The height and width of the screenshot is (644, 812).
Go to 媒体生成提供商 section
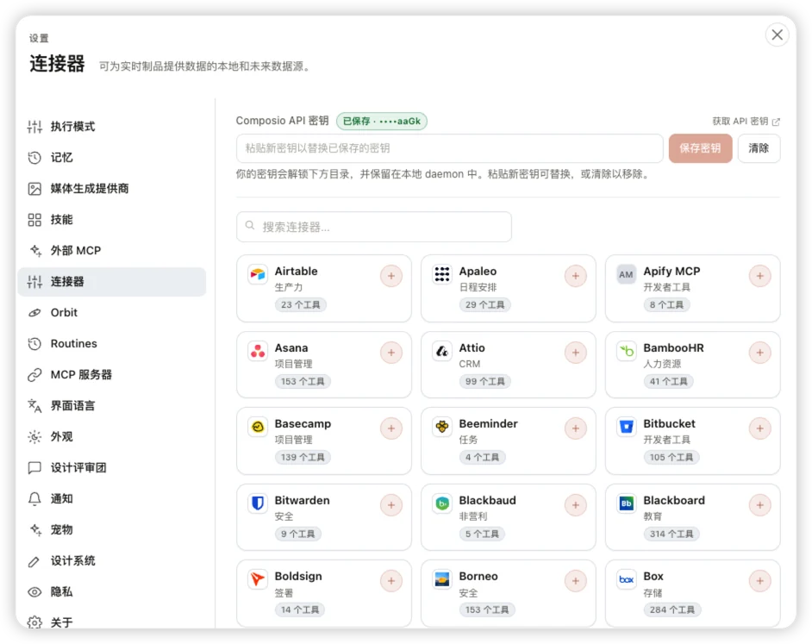pyautogui.click(x=112, y=189)
